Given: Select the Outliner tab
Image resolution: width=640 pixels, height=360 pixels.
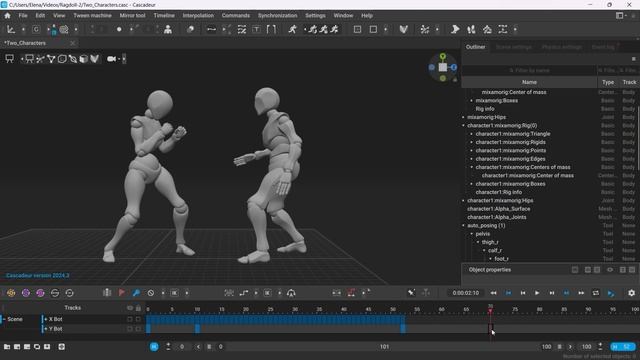Looking at the screenshot, I should coord(476,47).
